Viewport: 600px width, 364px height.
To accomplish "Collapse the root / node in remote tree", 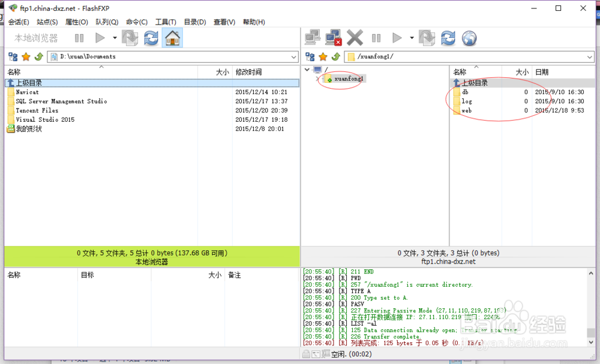I will tap(307, 70).
